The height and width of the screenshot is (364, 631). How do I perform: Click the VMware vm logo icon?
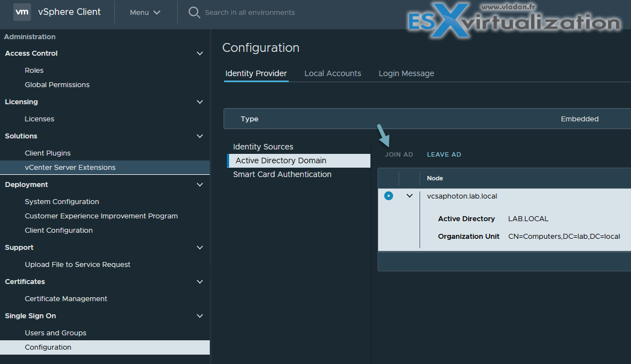(22, 12)
